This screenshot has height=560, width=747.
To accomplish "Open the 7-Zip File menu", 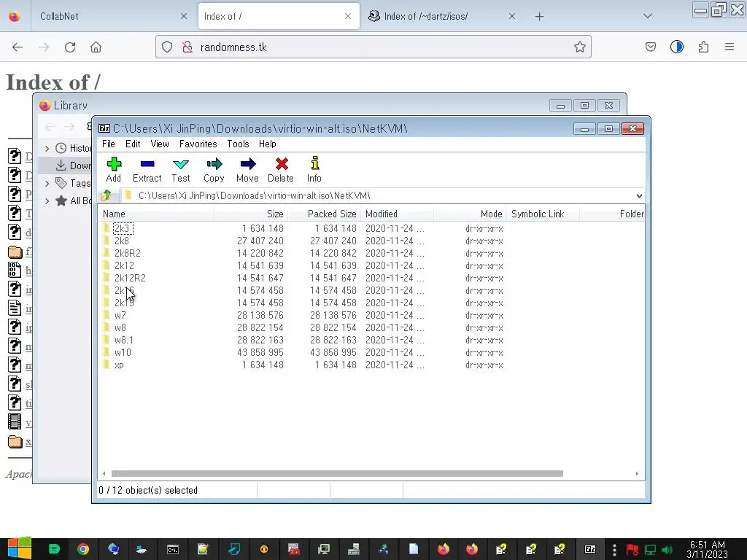I will click(109, 144).
